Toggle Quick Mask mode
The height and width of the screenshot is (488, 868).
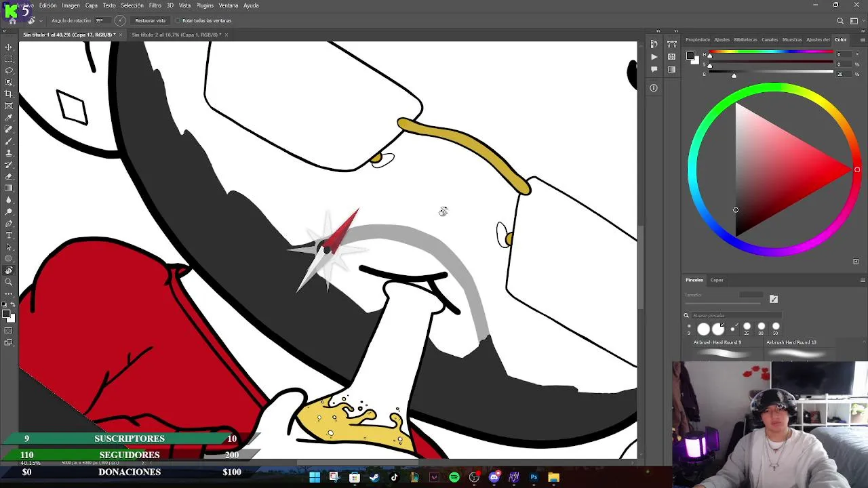coord(9,331)
